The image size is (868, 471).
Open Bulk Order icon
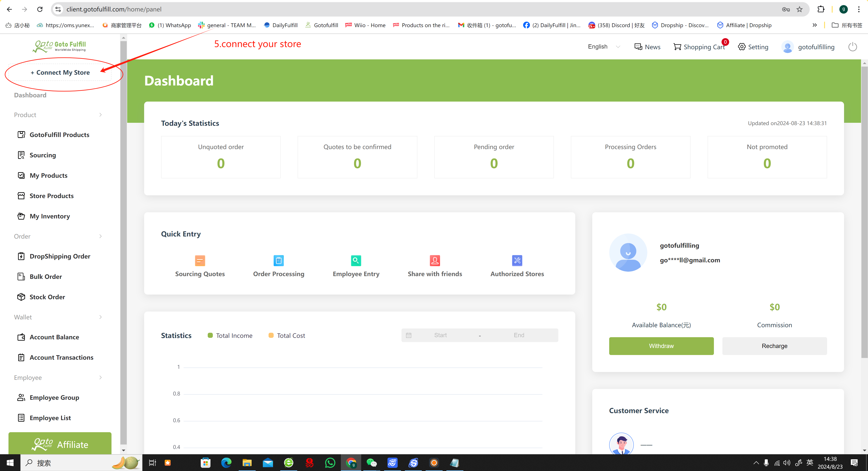click(21, 277)
